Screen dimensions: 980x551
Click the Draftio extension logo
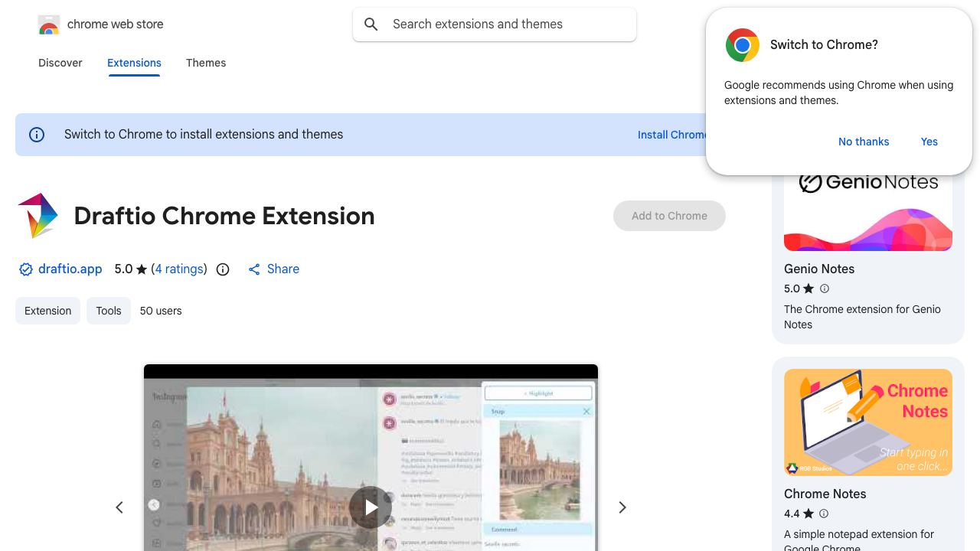[x=38, y=216]
